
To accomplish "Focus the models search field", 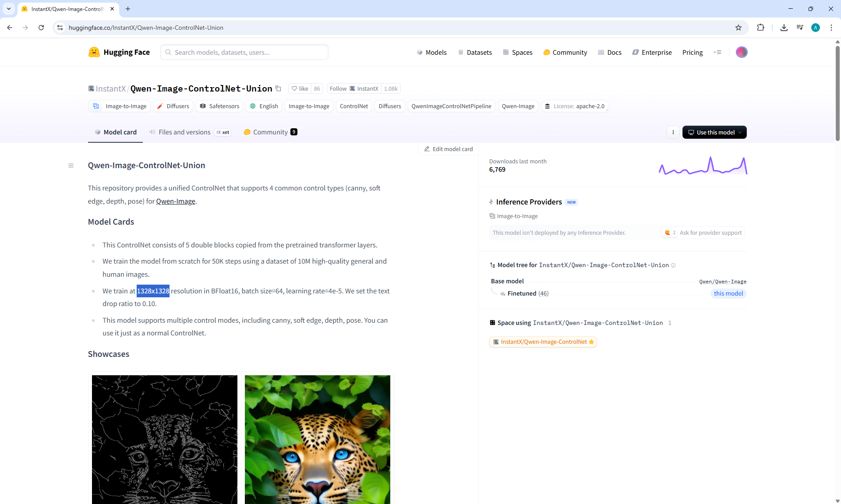I will point(244,52).
